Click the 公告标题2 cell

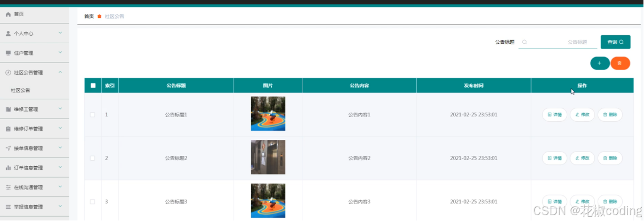[x=176, y=158]
